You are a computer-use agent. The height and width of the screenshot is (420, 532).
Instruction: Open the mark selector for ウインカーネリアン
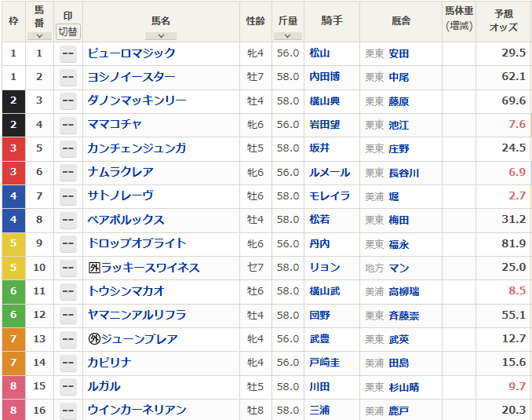click(68, 410)
